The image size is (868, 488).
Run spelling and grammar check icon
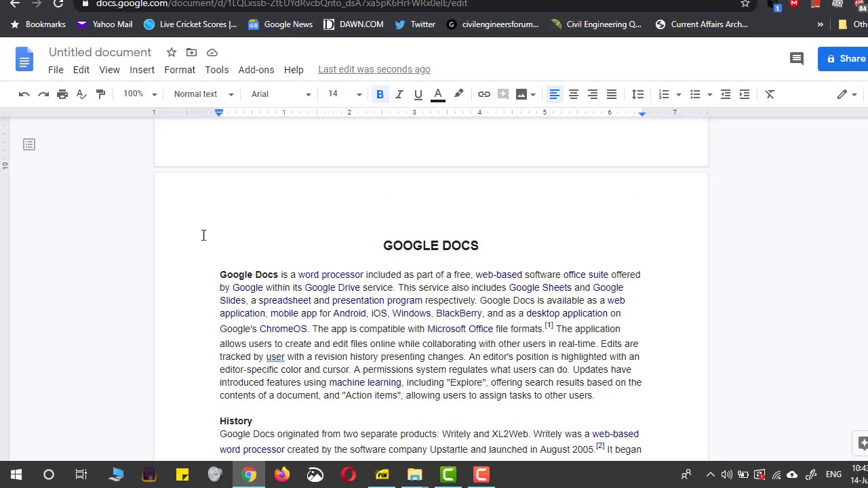tap(81, 94)
